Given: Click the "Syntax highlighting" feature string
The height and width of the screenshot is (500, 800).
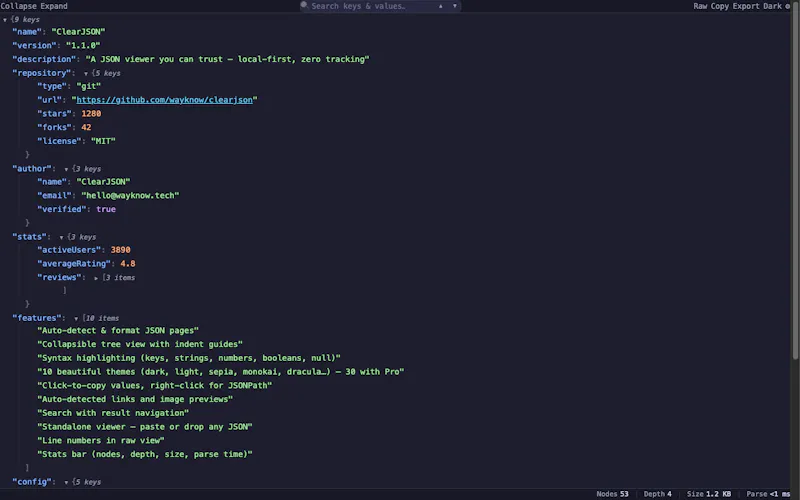Looking at the screenshot, I should [x=189, y=358].
